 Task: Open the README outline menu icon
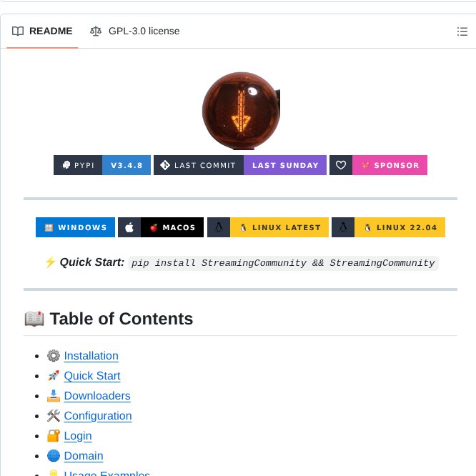tap(462, 31)
